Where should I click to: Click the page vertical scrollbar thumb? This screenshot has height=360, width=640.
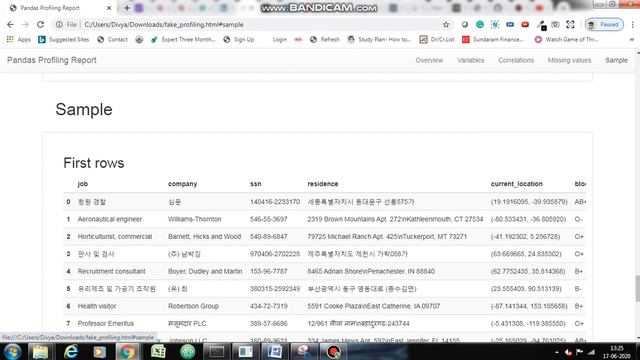[637, 289]
